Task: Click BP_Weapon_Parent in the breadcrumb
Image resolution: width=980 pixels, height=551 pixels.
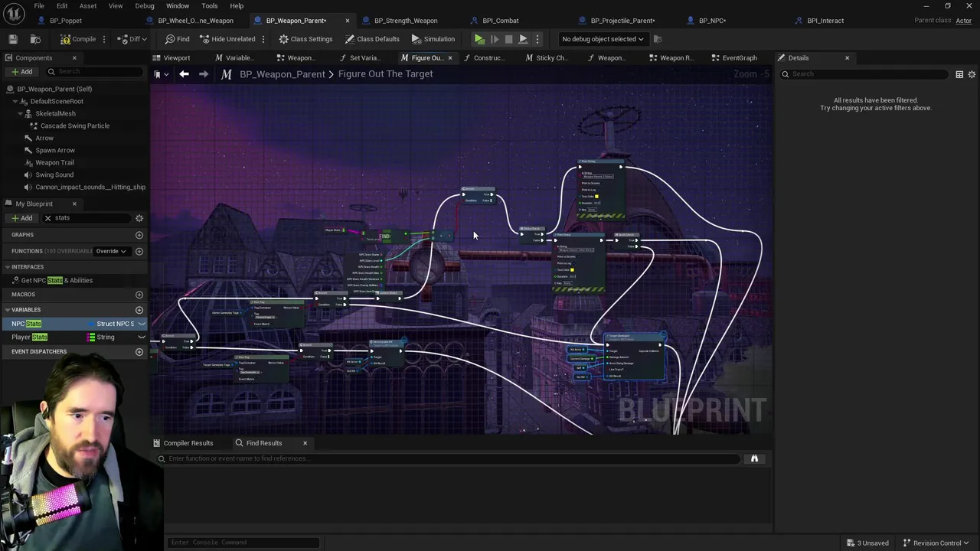Action: point(283,74)
